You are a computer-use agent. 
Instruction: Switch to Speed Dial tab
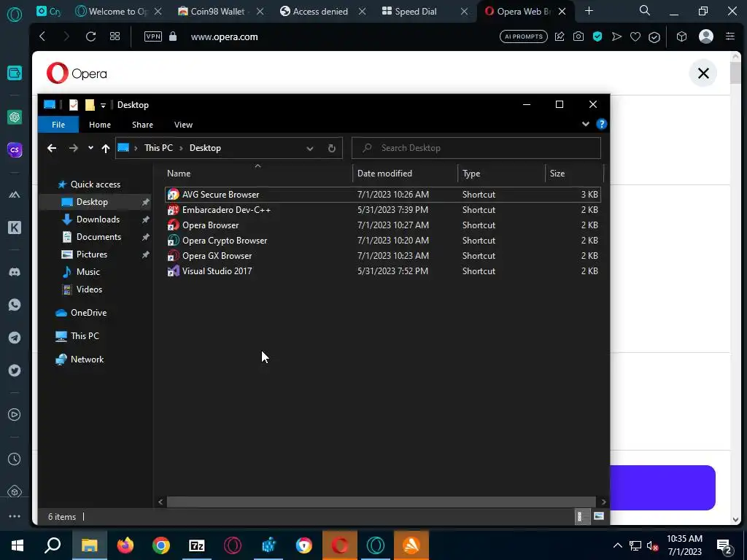click(415, 12)
